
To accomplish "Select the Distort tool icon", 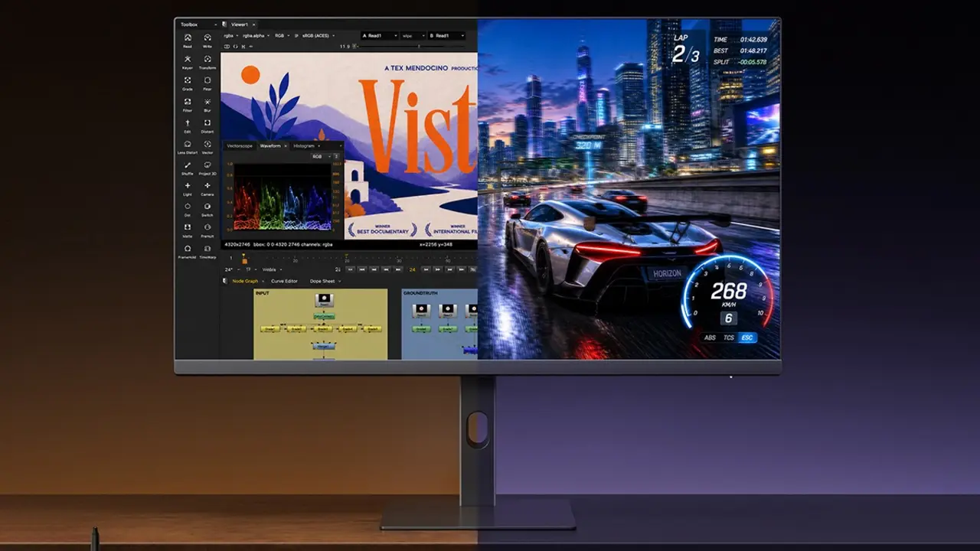I will pyautogui.click(x=207, y=123).
